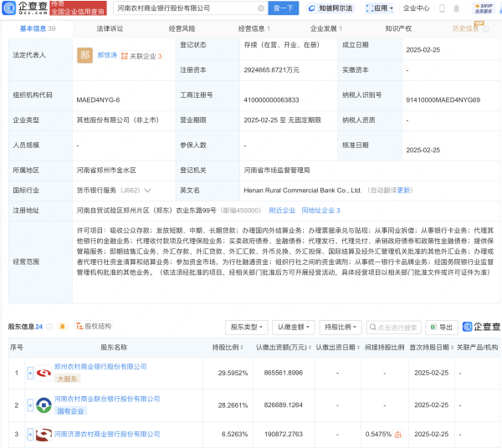Click indirect shareholding chain icon beside 0.5475%
The height and width of the screenshot is (448, 502).
[398, 435]
